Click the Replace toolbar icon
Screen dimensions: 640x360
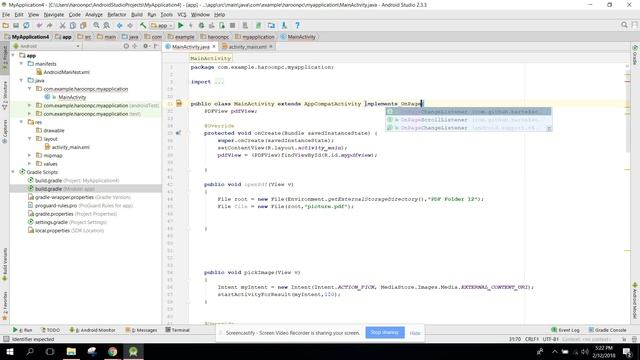(x=107, y=25)
